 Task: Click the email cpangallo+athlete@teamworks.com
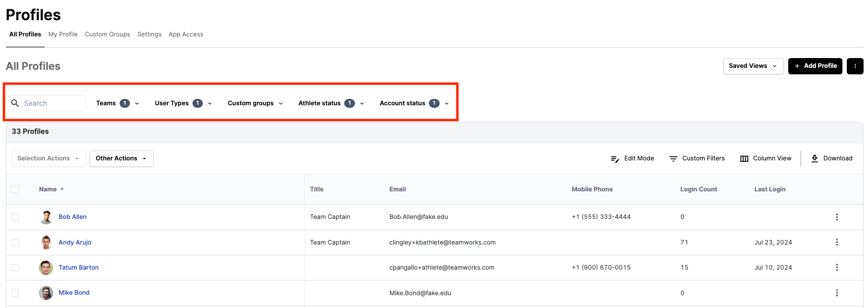coord(442,268)
